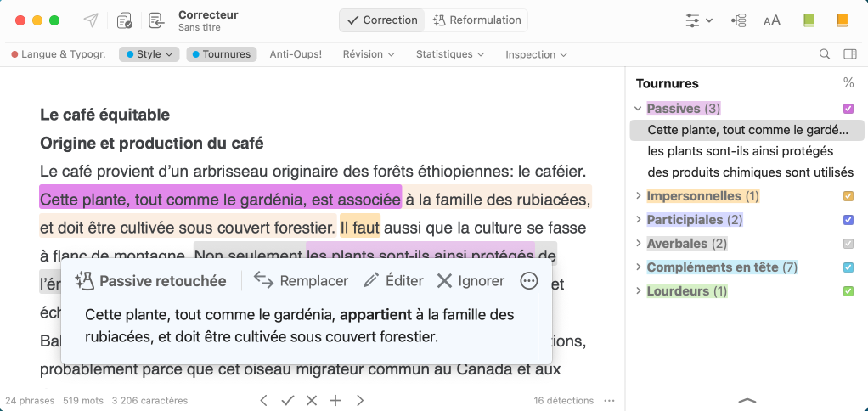Toggle the right sidebar panel icon
The width and height of the screenshot is (868, 411).
tap(849, 54)
